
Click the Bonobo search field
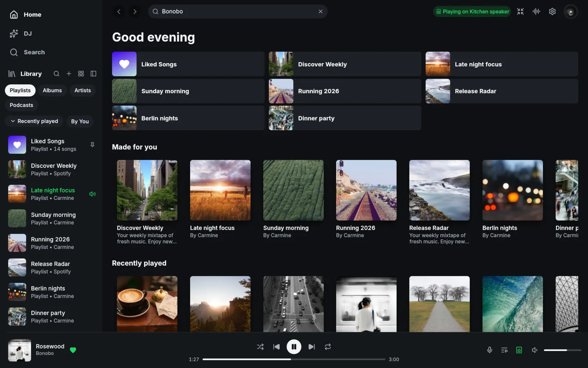pos(237,11)
